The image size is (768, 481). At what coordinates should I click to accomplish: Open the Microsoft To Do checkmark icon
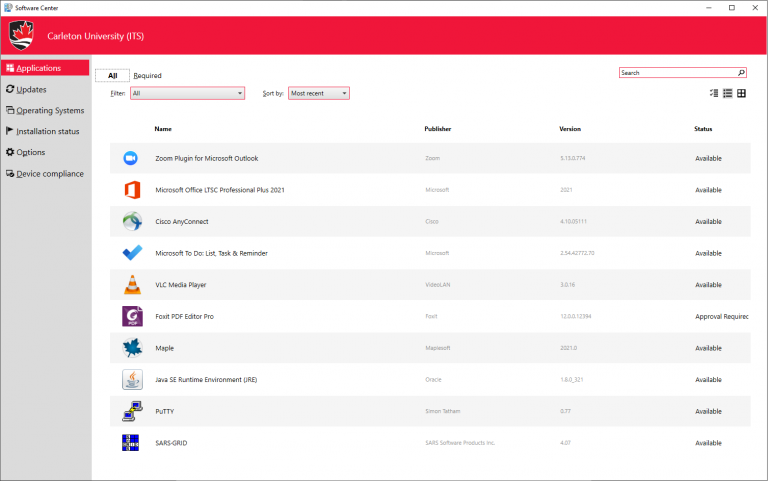132,253
